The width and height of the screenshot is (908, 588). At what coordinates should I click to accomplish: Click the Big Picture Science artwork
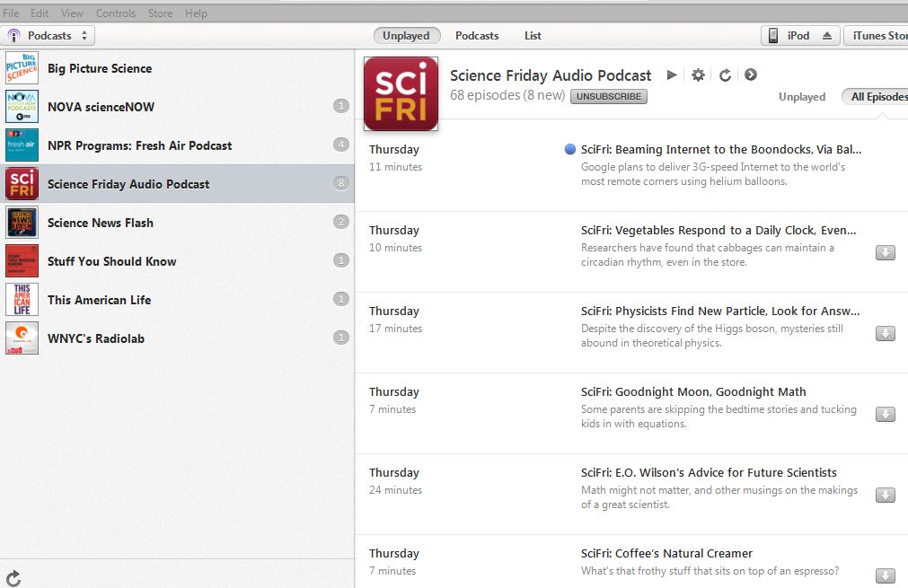click(22, 68)
